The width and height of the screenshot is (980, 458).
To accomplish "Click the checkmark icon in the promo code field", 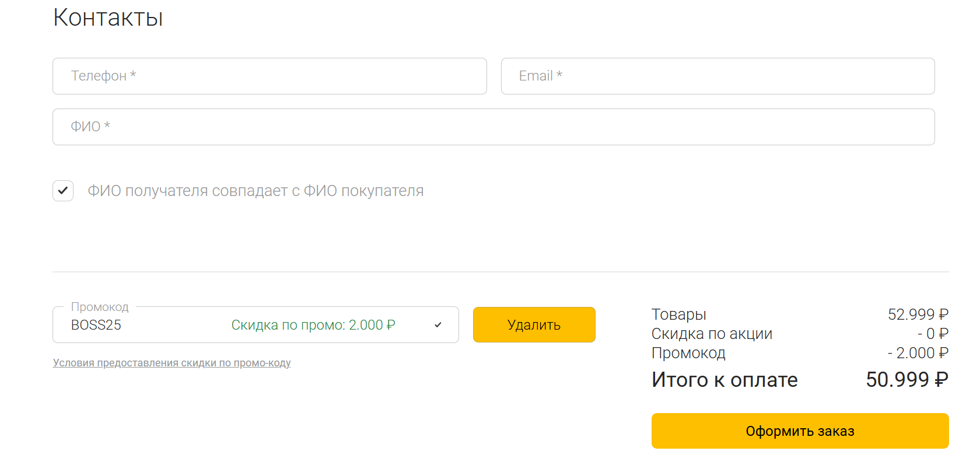I will pyautogui.click(x=438, y=325).
